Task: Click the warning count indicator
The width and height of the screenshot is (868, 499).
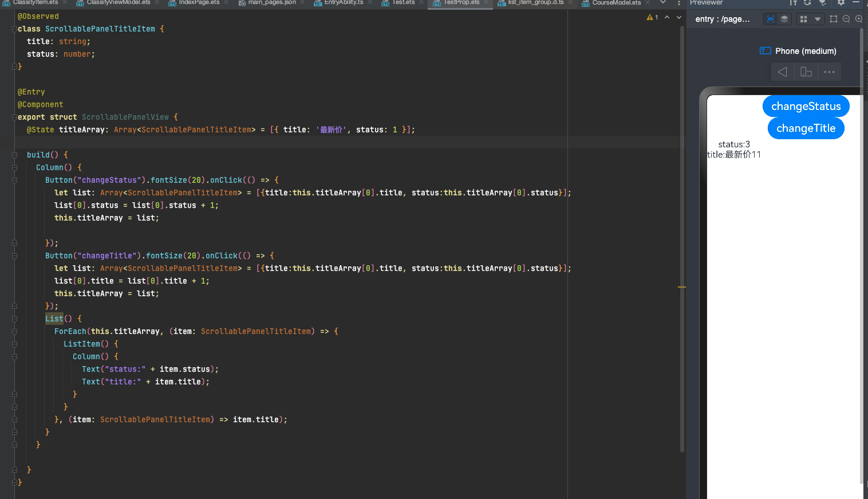Action: click(652, 18)
